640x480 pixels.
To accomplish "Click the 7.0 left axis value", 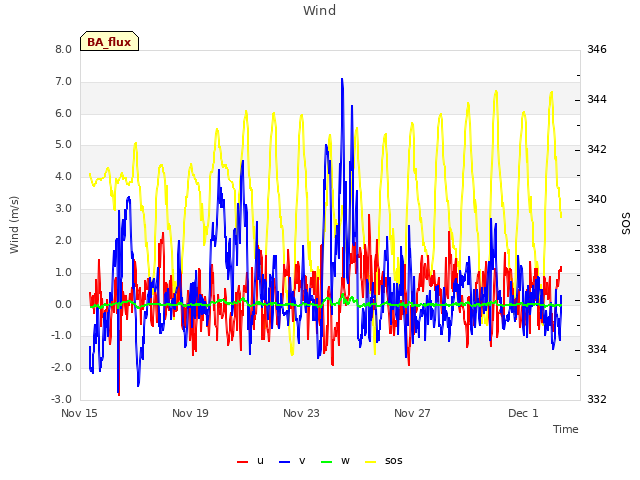I will click(x=64, y=81).
